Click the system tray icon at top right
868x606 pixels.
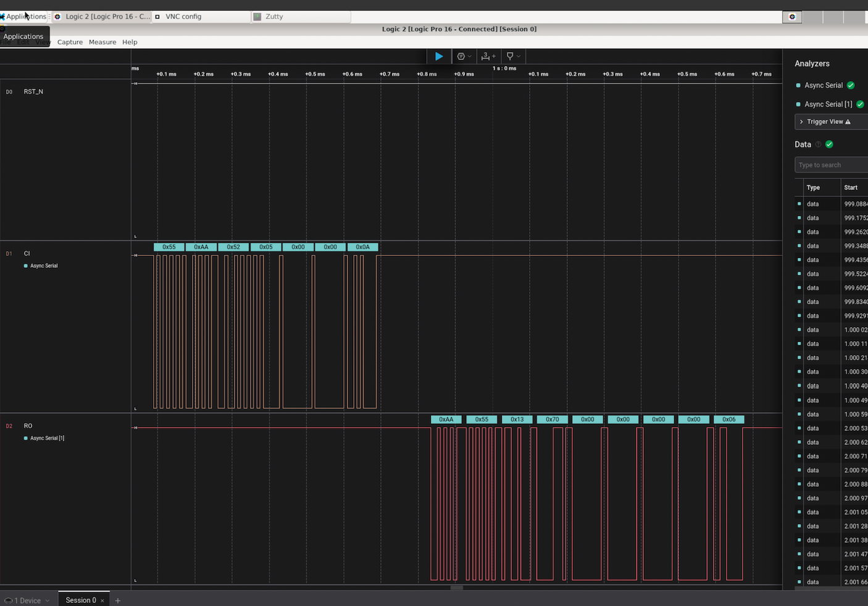[x=792, y=17]
